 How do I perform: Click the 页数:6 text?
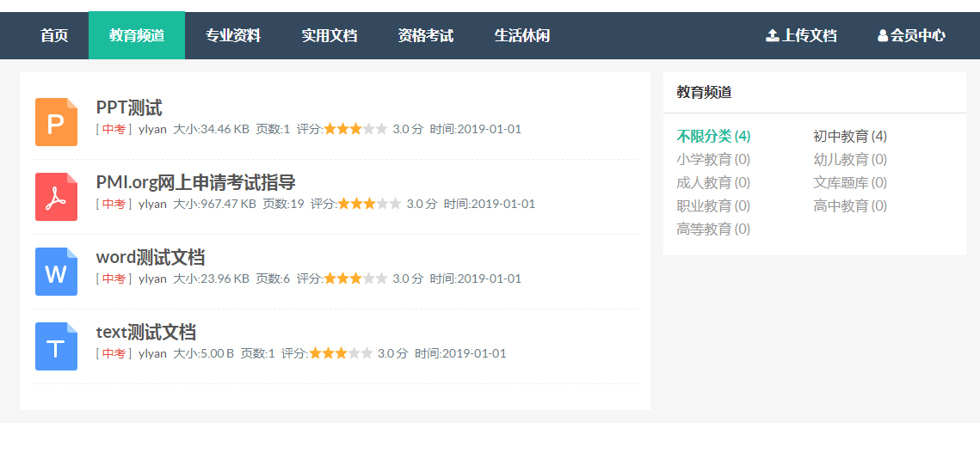(273, 279)
